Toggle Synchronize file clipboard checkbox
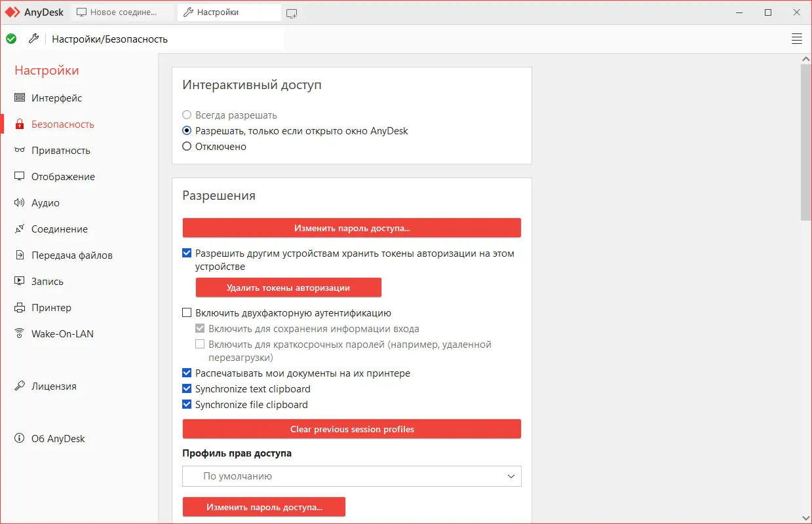 pyautogui.click(x=187, y=405)
